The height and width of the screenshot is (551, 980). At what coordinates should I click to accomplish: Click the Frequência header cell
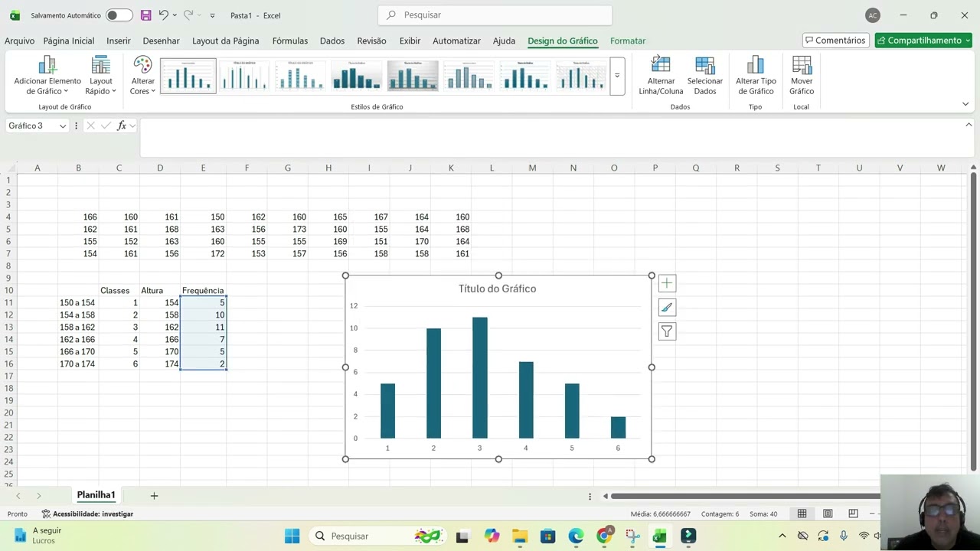pyautogui.click(x=203, y=290)
